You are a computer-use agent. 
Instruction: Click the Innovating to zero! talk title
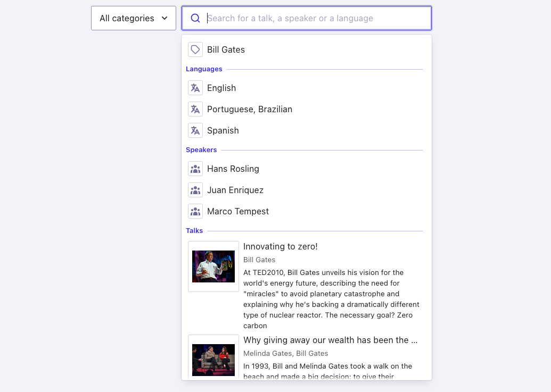click(x=281, y=246)
